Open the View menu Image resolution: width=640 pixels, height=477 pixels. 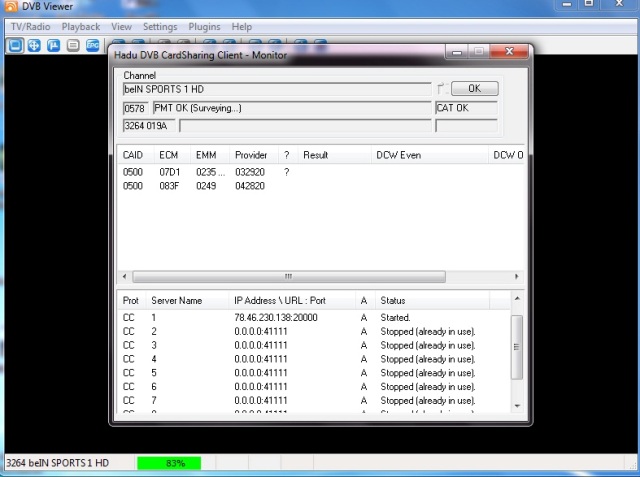click(x=122, y=27)
